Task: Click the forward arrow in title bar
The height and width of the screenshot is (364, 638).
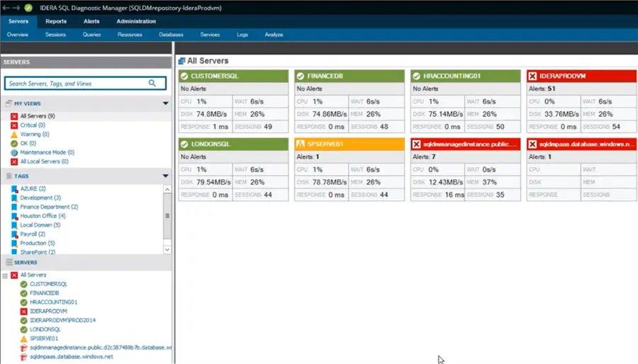Action: click(x=16, y=8)
